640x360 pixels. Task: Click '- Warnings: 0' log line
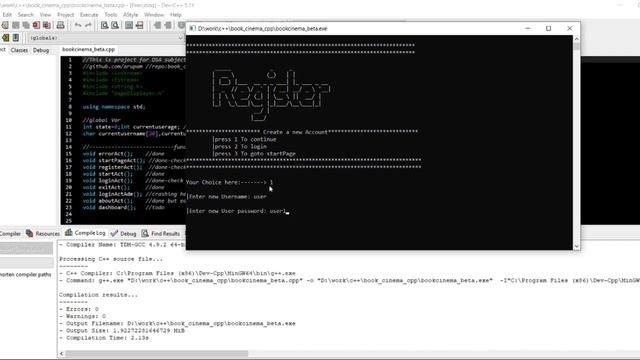coord(82,316)
